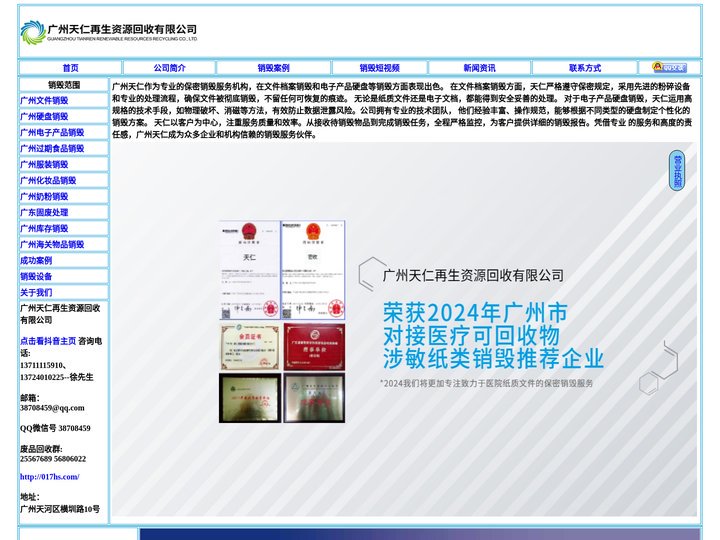Open the 广州库存销毁 link
The height and width of the screenshot is (540, 720).
(44, 229)
